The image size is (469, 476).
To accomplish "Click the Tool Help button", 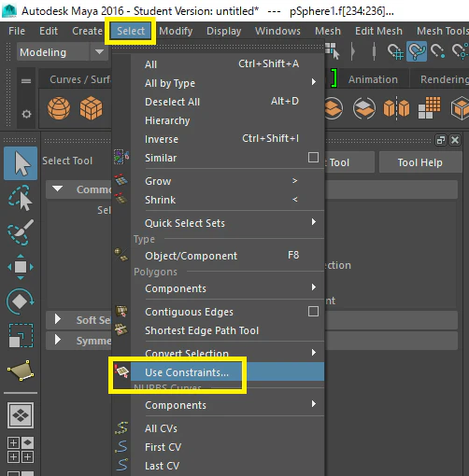I will pos(419,162).
